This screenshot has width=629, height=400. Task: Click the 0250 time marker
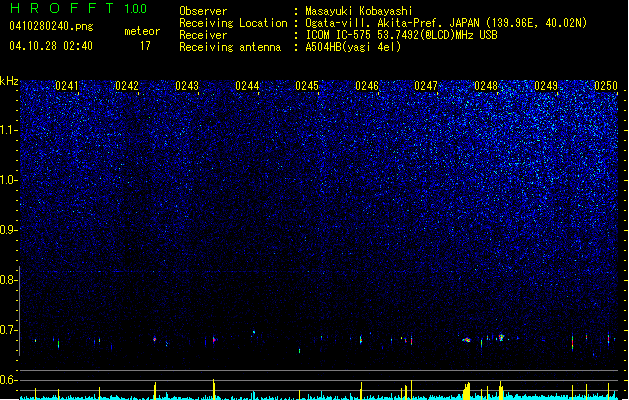click(606, 86)
